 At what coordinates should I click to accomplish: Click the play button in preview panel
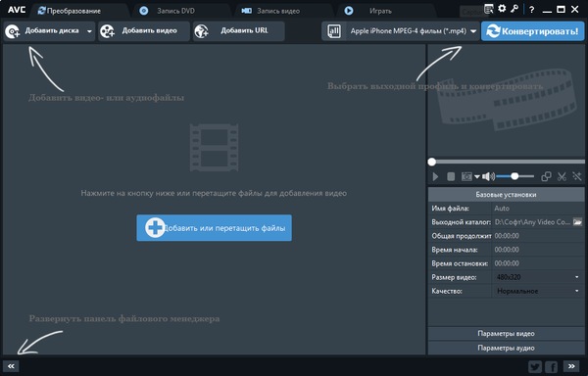tap(435, 176)
